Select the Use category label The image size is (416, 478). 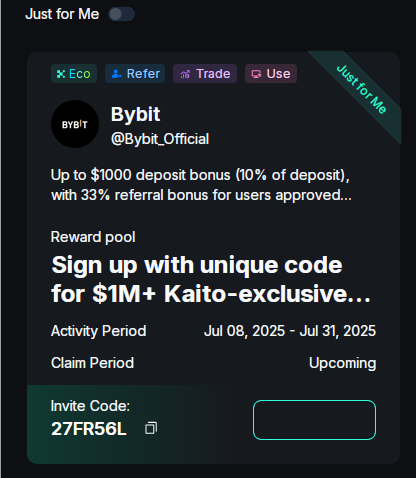[x=278, y=74]
